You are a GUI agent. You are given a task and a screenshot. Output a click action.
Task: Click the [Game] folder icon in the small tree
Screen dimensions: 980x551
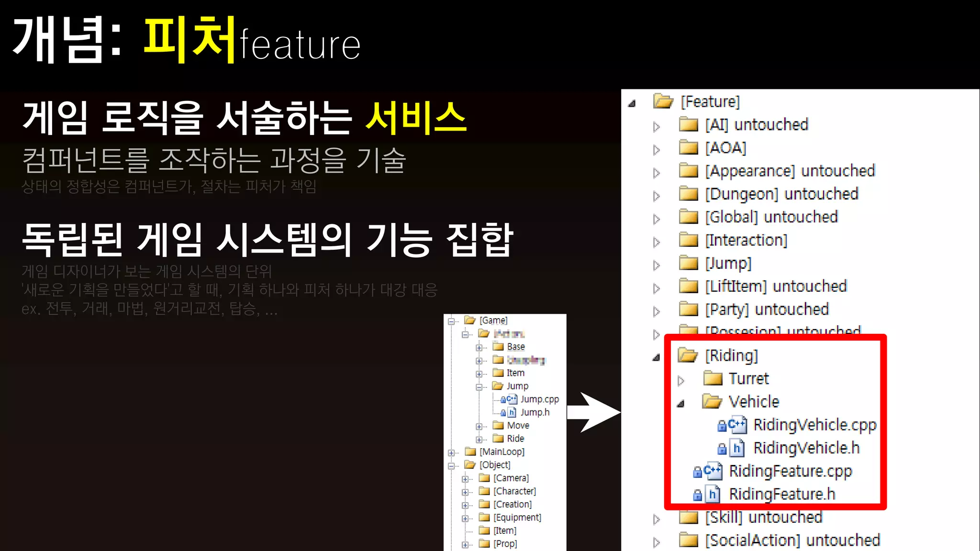point(470,320)
